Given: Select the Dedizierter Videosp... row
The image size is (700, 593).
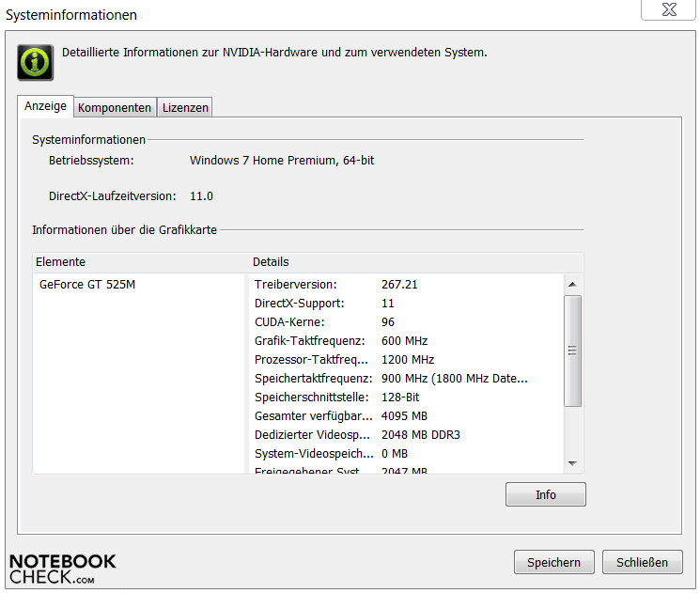Looking at the screenshot, I should pos(406,434).
